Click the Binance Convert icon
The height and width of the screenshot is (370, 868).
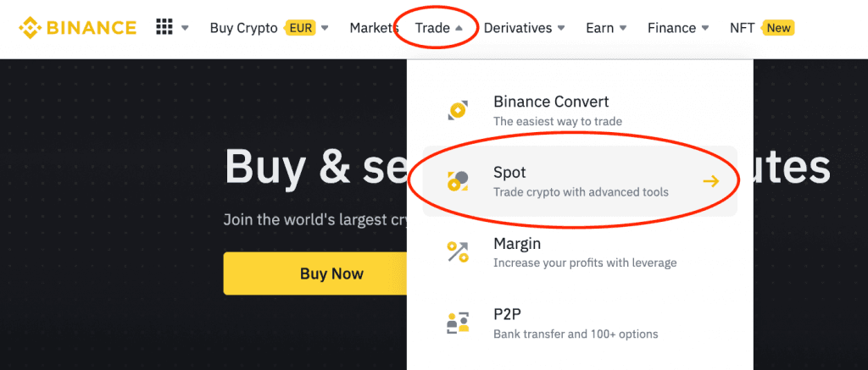coord(458,110)
